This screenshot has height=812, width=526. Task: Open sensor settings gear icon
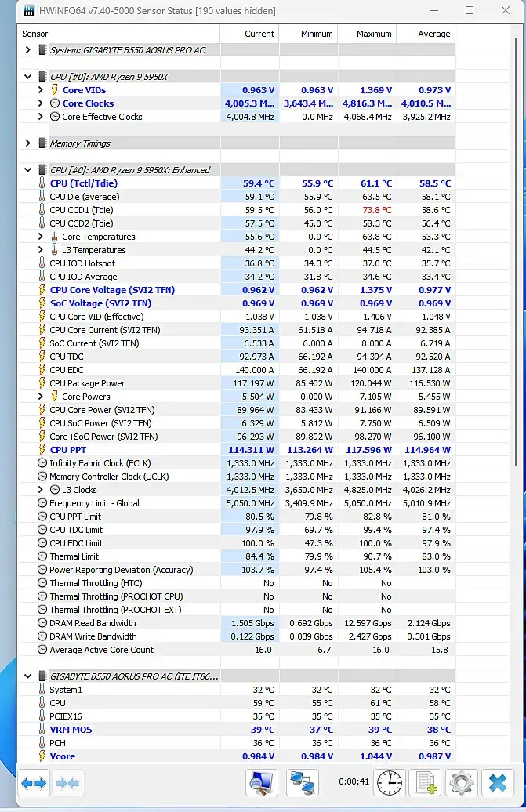pyautogui.click(x=461, y=782)
